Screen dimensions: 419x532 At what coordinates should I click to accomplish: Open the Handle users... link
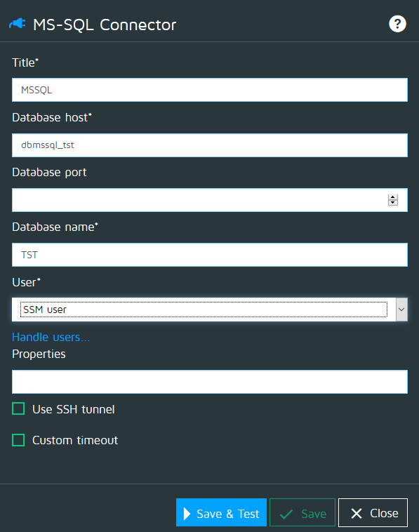point(51,338)
